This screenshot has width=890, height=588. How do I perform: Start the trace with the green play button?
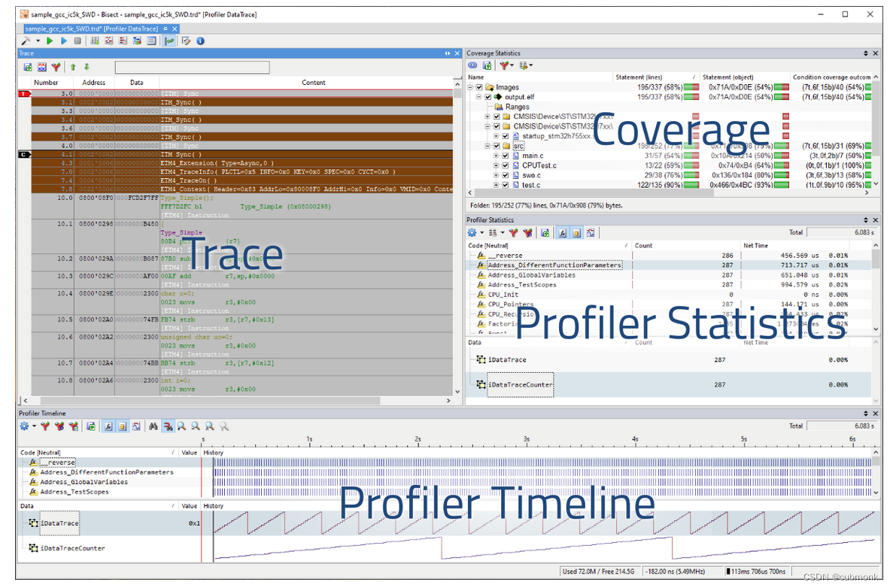[50, 41]
